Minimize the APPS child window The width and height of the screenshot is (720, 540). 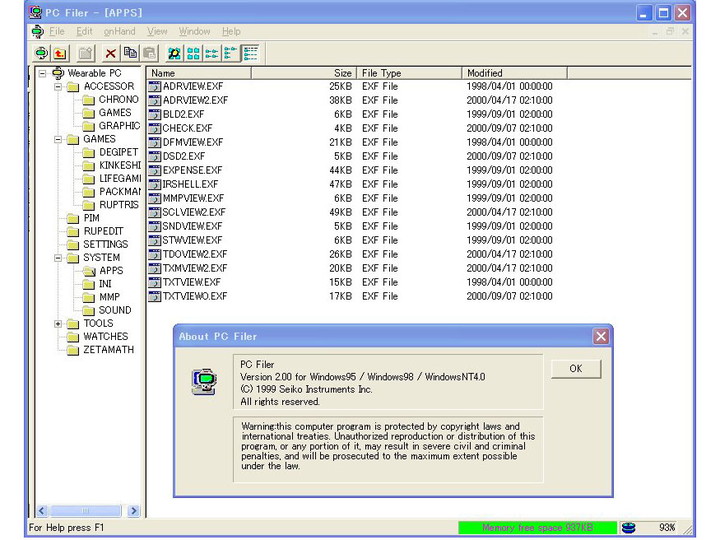[x=655, y=31]
